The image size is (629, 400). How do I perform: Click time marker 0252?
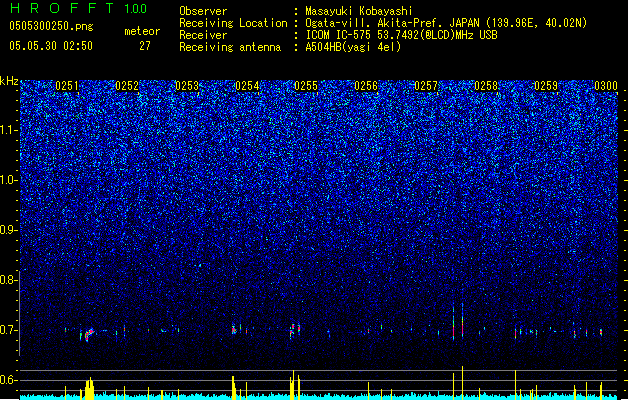pyautogui.click(x=127, y=86)
